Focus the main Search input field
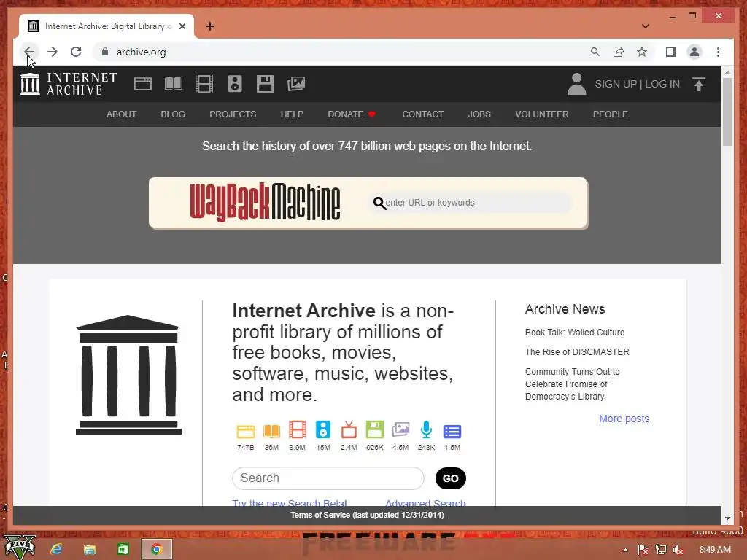Screen dimensions: 747x560 point(328,478)
